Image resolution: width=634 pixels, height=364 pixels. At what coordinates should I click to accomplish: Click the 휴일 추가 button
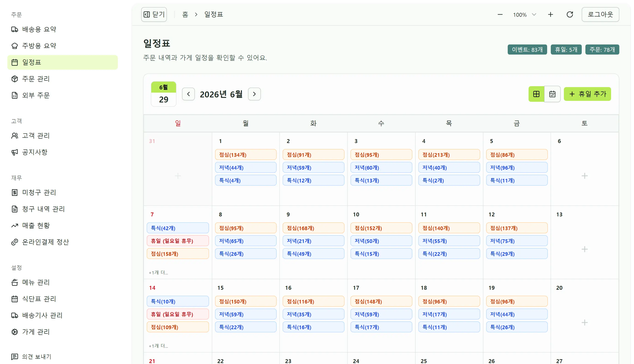[x=587, y=94]
